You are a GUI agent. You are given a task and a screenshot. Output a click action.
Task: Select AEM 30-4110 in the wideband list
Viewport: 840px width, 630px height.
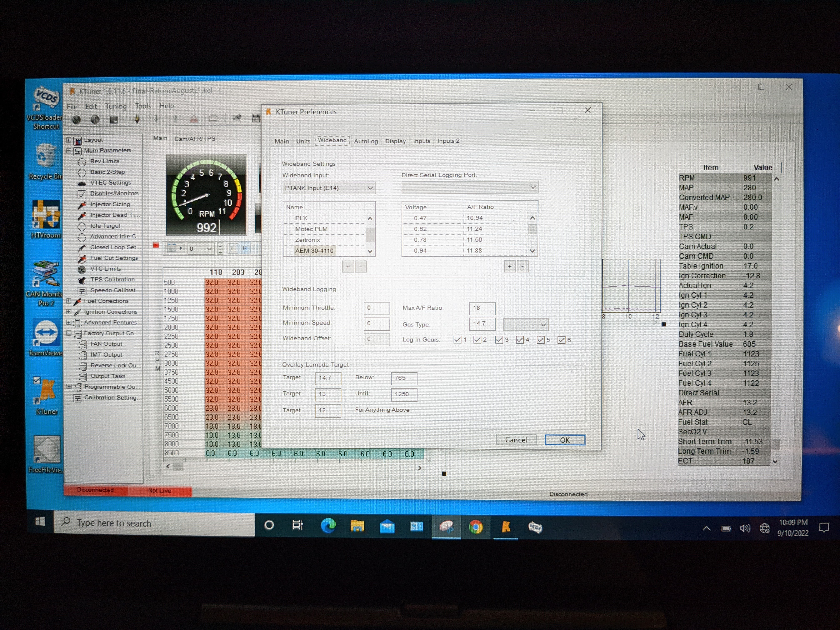click(314, 251)
